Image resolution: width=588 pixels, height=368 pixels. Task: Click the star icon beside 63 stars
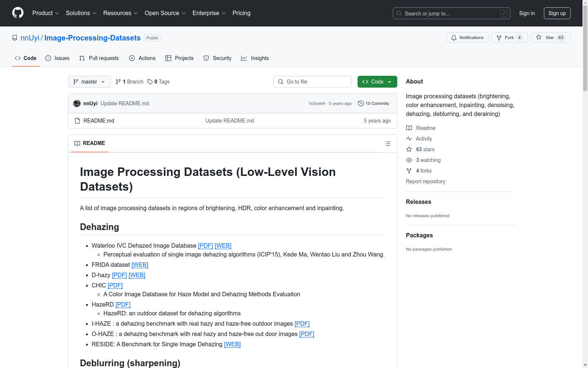[409, 149]
